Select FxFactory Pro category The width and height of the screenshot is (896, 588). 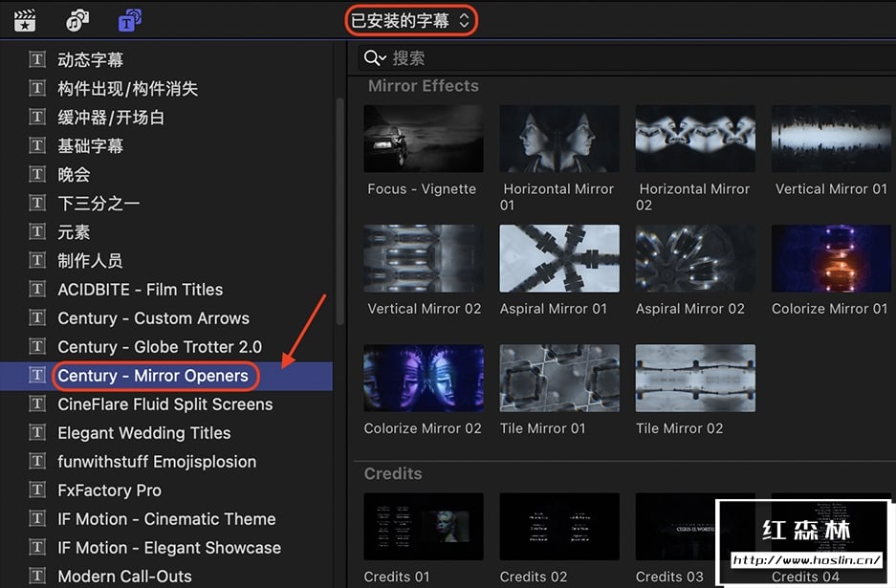click(x=165, y=490)
